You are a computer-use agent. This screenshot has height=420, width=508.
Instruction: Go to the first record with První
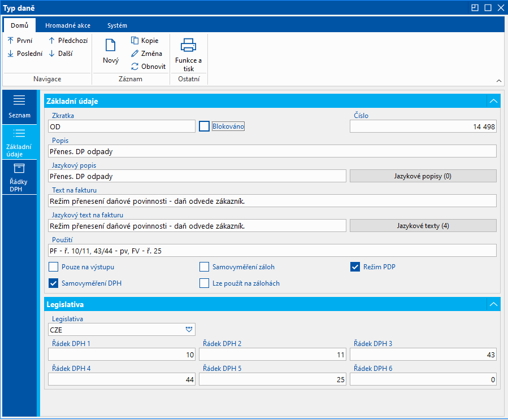tap(20, 41)
